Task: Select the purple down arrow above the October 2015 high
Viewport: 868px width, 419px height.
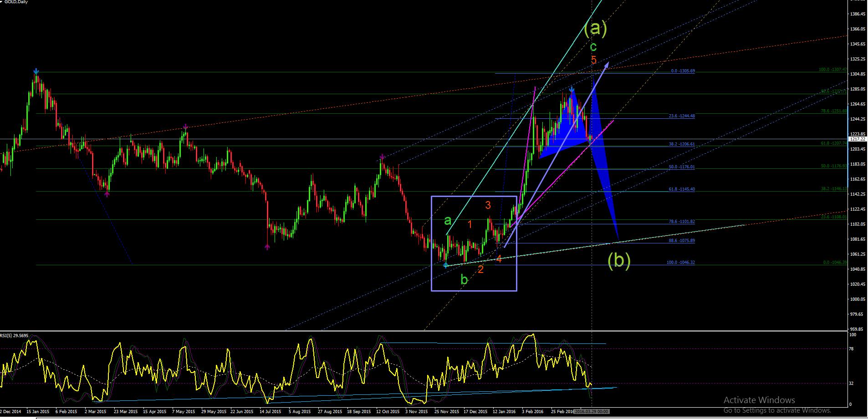Action: (383, 157)
